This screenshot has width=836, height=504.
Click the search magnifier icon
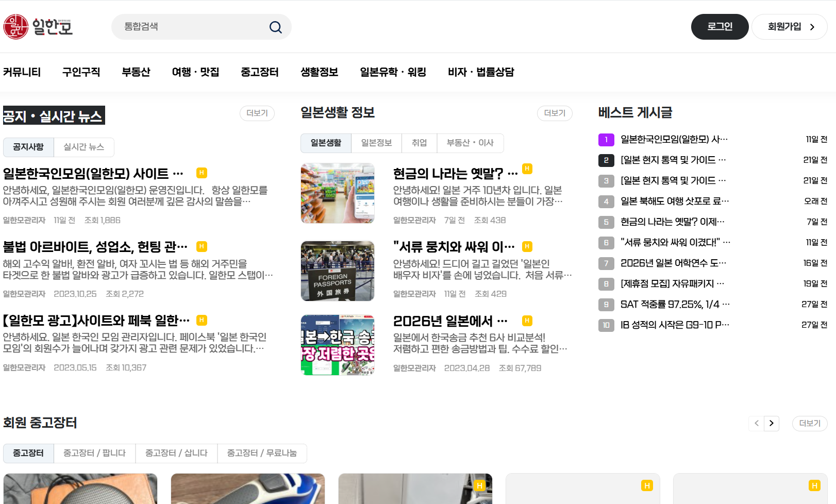(x=276, y=27)
